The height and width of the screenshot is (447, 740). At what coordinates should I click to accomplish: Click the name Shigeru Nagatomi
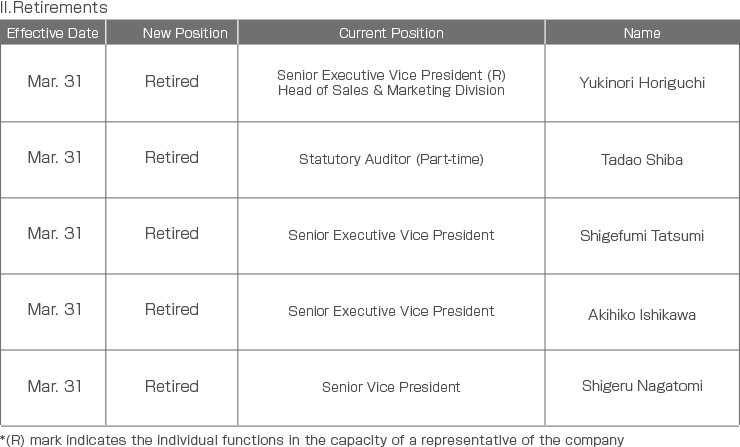pyautogui.click(x=642, y=386)
